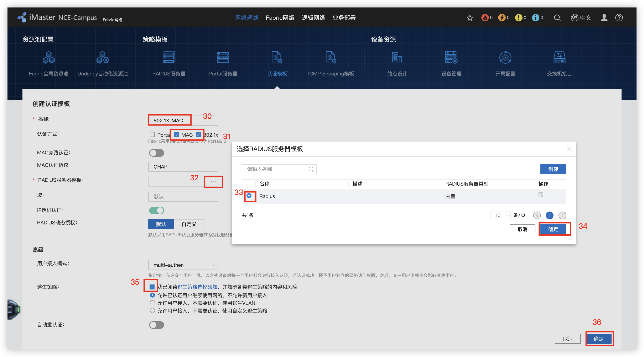The height and width of the screenshot is (357, 644).
Task: Select 使用逃生VLAN radio option
Action: pyautogui.click(x=152, y=303)
